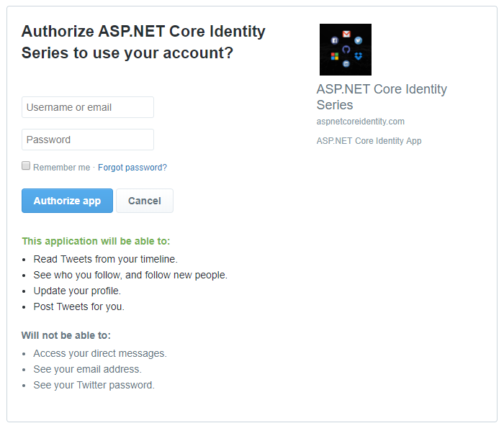This screenshot has width=504, height=423.
Task: Click the 'Post Tweets for you' permission item
Action: tap(78, 306)
